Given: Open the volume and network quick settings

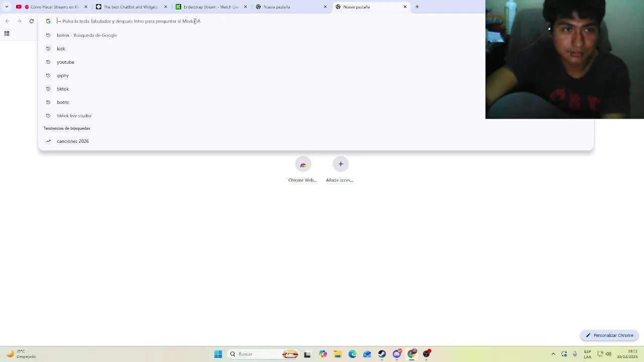Looking at the screenshot, I should click(x=604, y=354).
